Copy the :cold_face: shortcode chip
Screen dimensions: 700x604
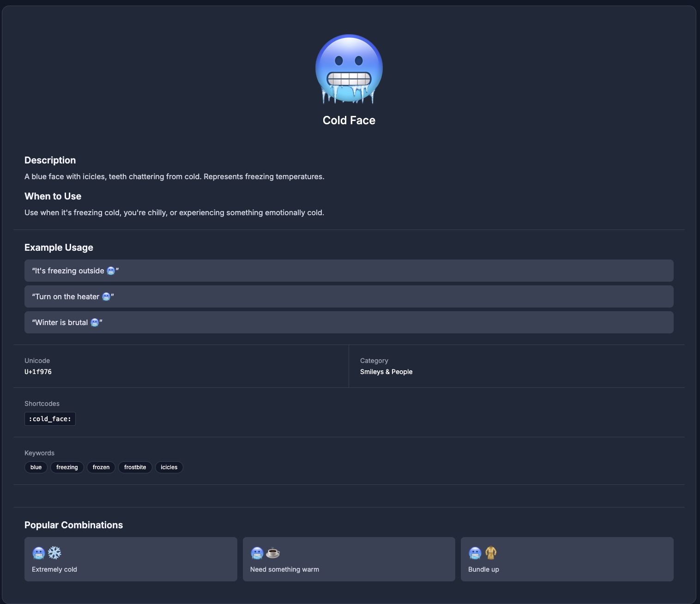point(50,418)
